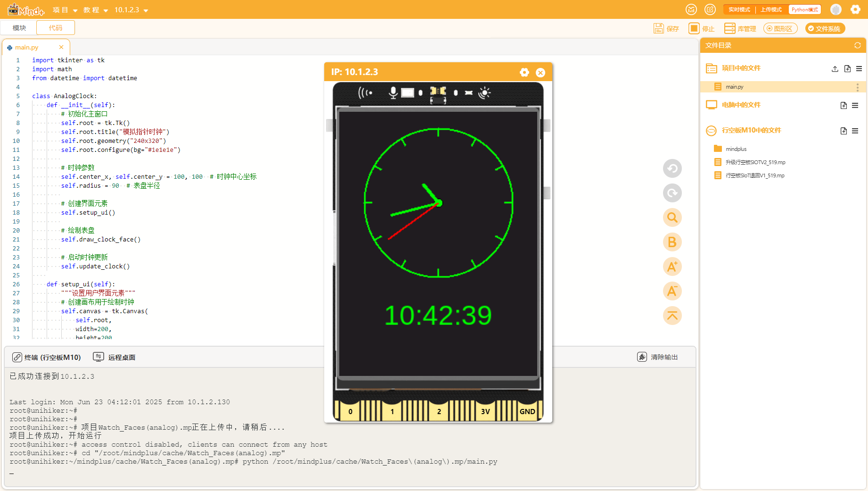The width and height of the screenshot is (868, 491).
Task: Click the upload icon in 项目中的文件
Action: tap(835, 68)
